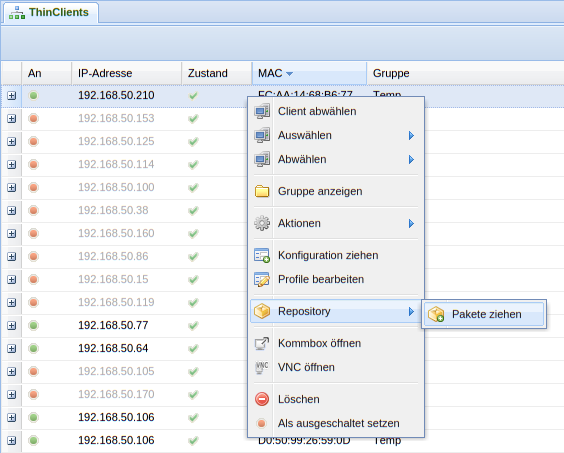Image resolution: width=564 pixels, height=453 pixels.
Task: Expand the row for 192.168.50.100
Action: tap(12, 188)
